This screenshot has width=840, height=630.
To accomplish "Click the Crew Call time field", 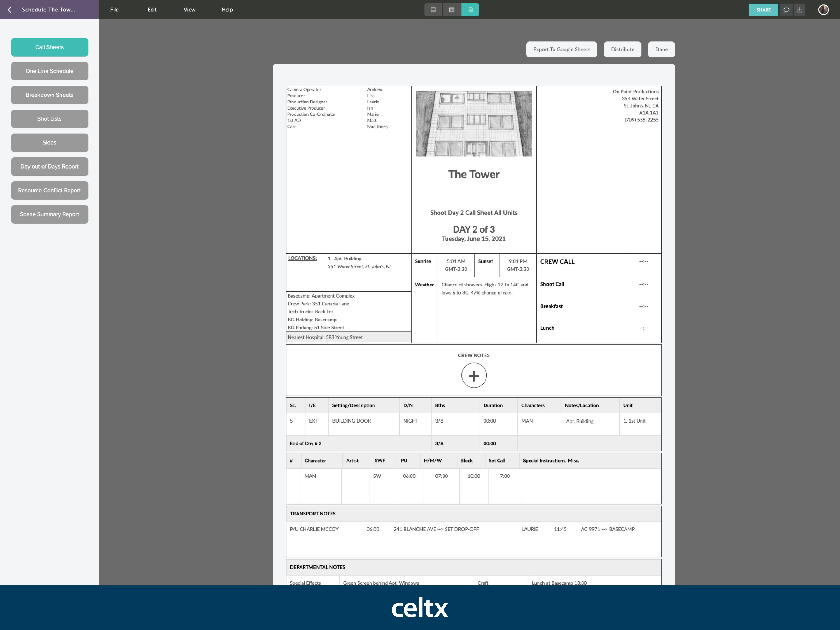I will click(x=643, y=262).
